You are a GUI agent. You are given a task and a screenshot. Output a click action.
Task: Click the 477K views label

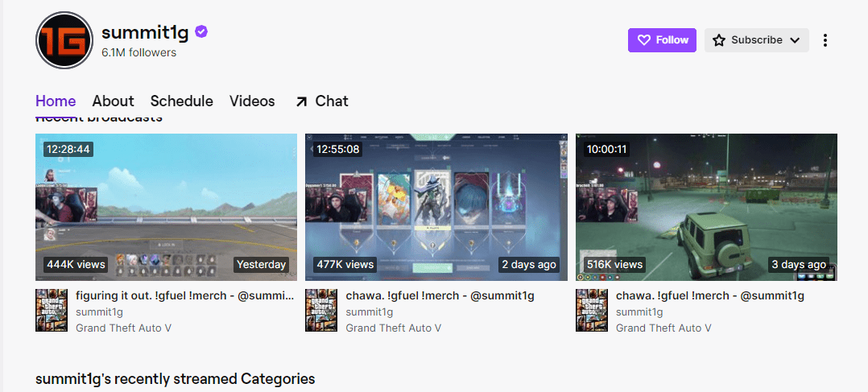pyautogui.click(x=345, y=265)
